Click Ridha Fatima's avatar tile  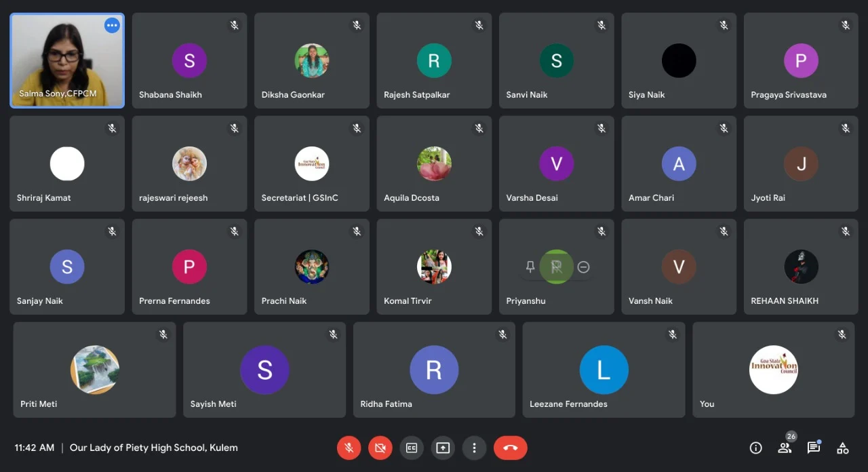coord(434,370)
